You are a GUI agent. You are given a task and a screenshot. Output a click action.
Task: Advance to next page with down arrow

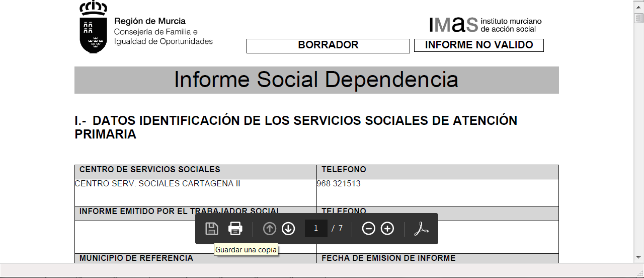tap(288, 229)
